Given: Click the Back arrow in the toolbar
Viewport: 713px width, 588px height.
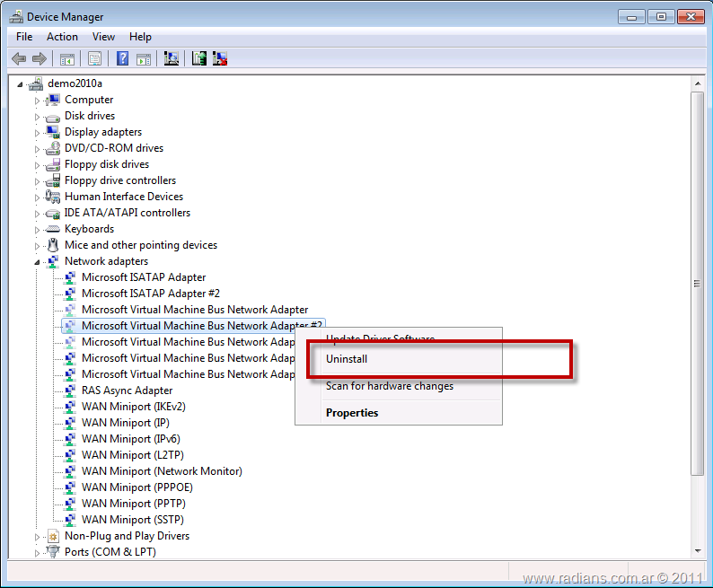Looking at the screenshot, I should [x=19, y=59].
